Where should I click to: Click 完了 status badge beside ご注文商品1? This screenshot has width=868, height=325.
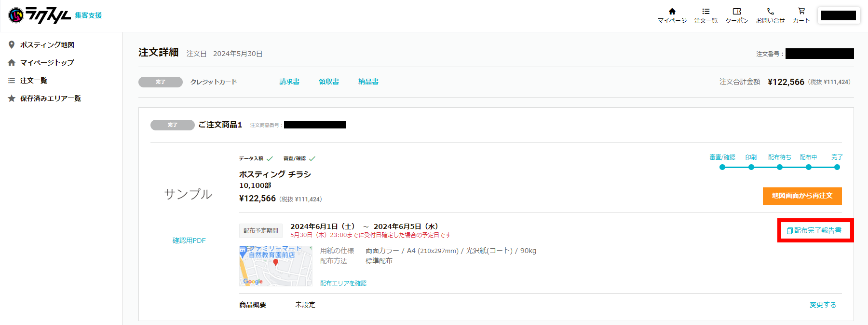[x=173, y=125]
